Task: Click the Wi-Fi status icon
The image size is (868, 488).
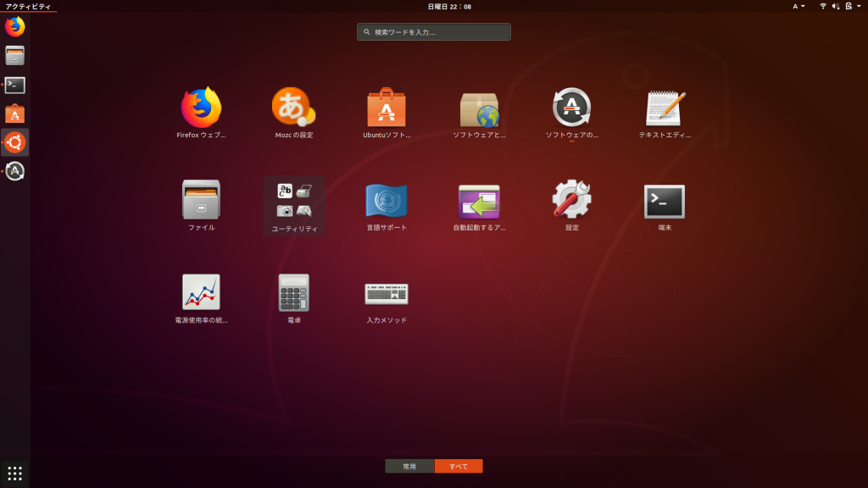Action: coord(823,6)
